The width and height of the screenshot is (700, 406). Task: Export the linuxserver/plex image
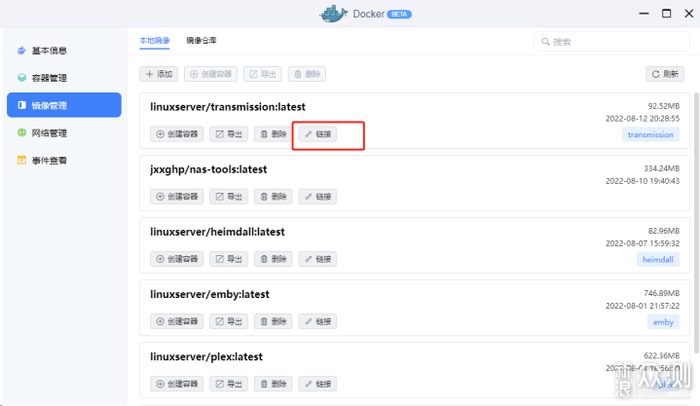click(229, 384)
